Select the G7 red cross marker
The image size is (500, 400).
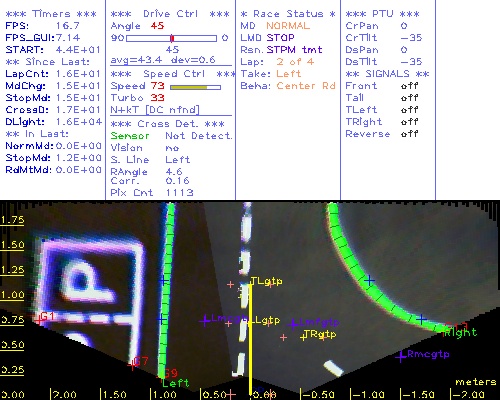133,365
